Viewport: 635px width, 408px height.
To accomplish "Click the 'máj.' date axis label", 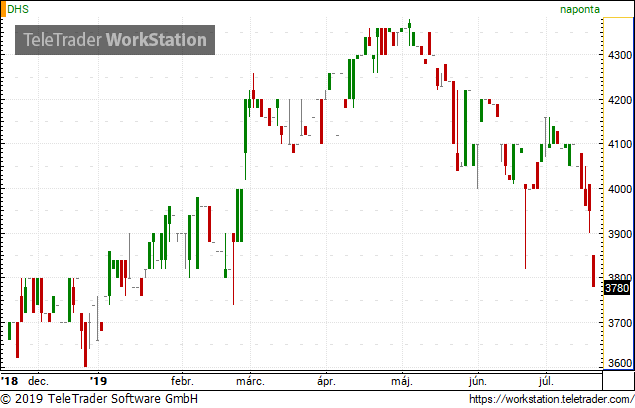I will coord(402,381).
